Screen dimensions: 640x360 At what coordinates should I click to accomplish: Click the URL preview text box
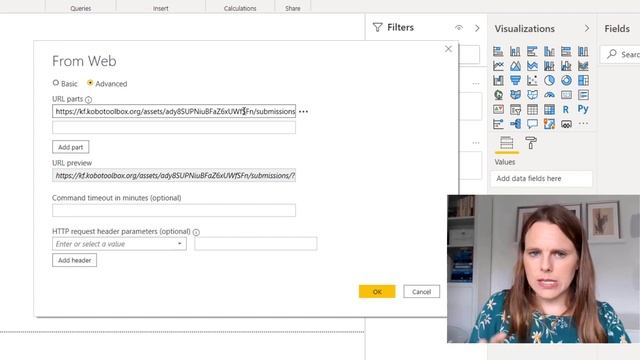[174, 176]
